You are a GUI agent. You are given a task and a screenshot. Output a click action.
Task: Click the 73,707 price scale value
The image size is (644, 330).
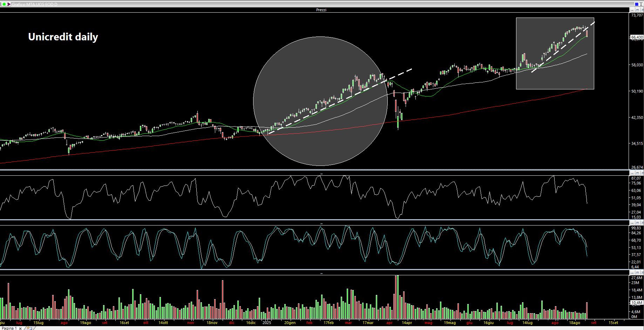click(x=637, y=15)
